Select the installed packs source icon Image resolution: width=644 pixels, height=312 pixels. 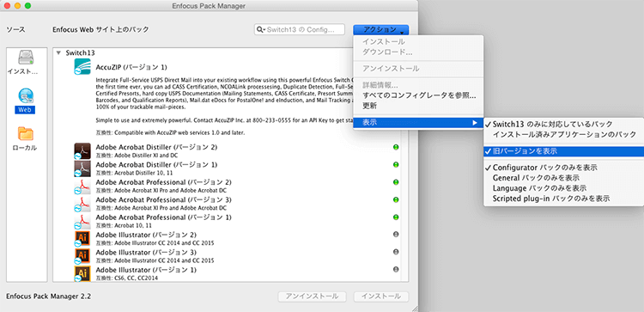(26, 58)
